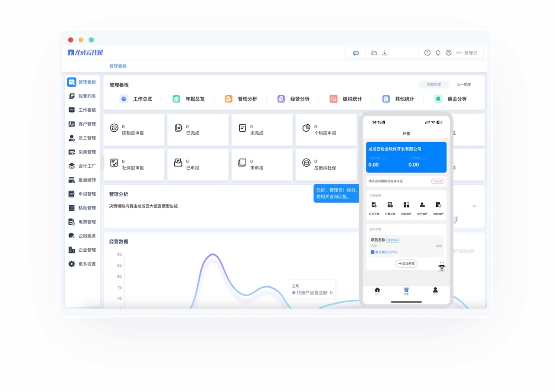This screenshot has width=555, height=392.
Task: Tap the 我的 profile tab on phone
Action: (435, 291)
